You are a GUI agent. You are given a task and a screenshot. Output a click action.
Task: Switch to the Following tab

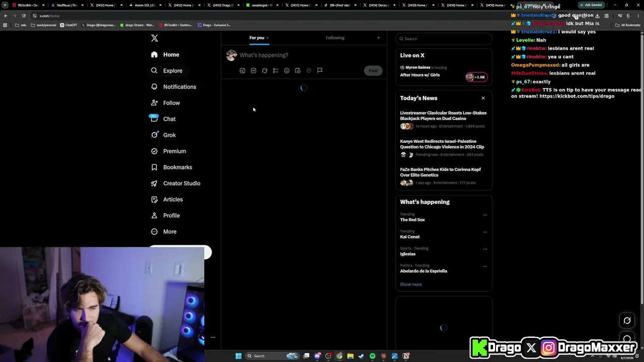335,38
